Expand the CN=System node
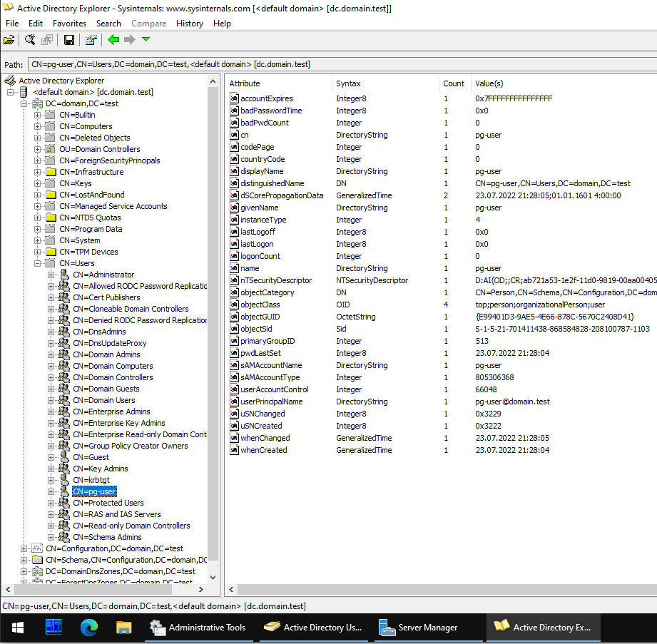This screenshot has width=657, height=644. [x=37, y=240]
